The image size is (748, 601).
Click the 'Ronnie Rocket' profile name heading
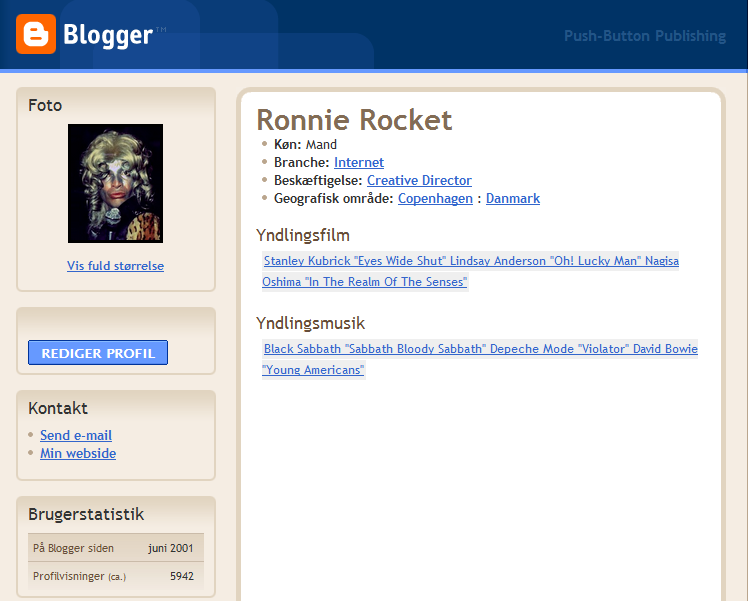(354, 120)
